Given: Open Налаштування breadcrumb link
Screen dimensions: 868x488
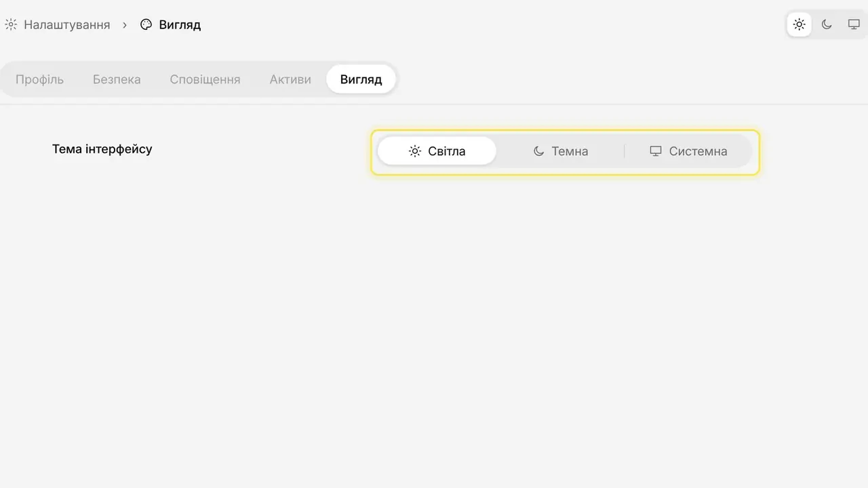Looking at the screenshot, I should pyautogui.click(x=57, y=25).
